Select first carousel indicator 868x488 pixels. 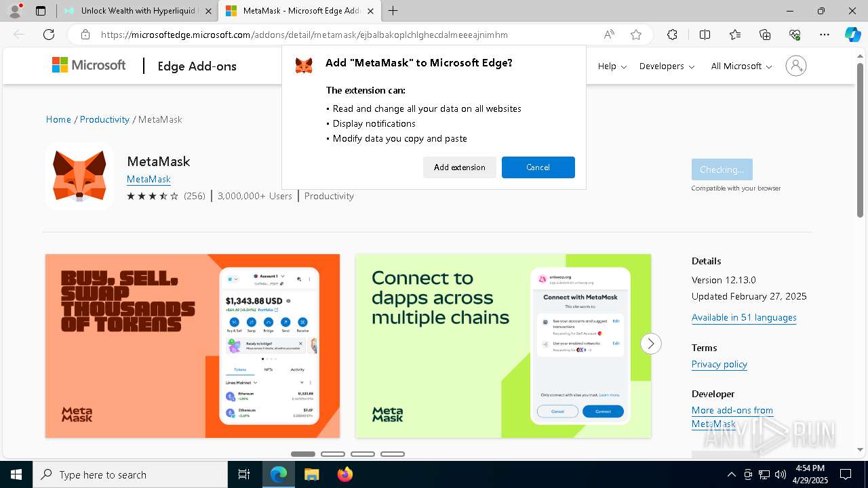[303, 454]
